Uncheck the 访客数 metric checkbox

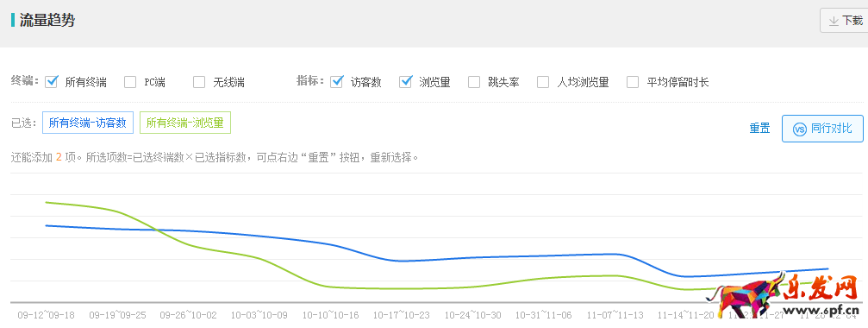tap(336, 82)
